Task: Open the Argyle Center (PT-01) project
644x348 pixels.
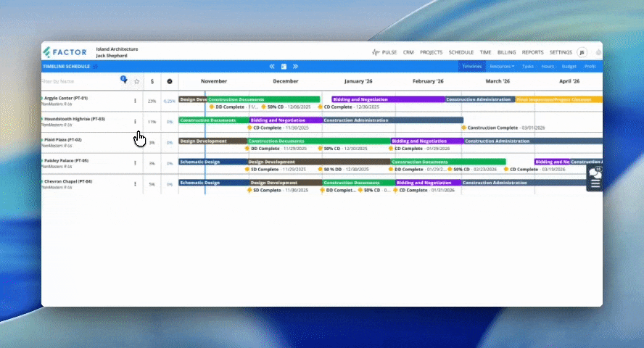Action: (x=66, y=98)
